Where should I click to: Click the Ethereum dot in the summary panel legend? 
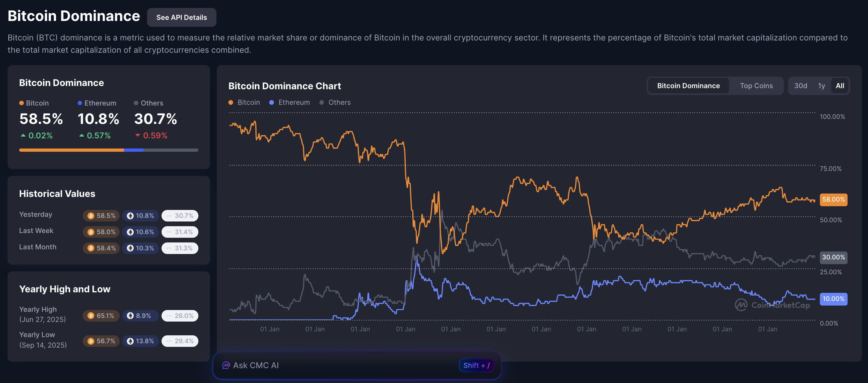tap(80, 103)
